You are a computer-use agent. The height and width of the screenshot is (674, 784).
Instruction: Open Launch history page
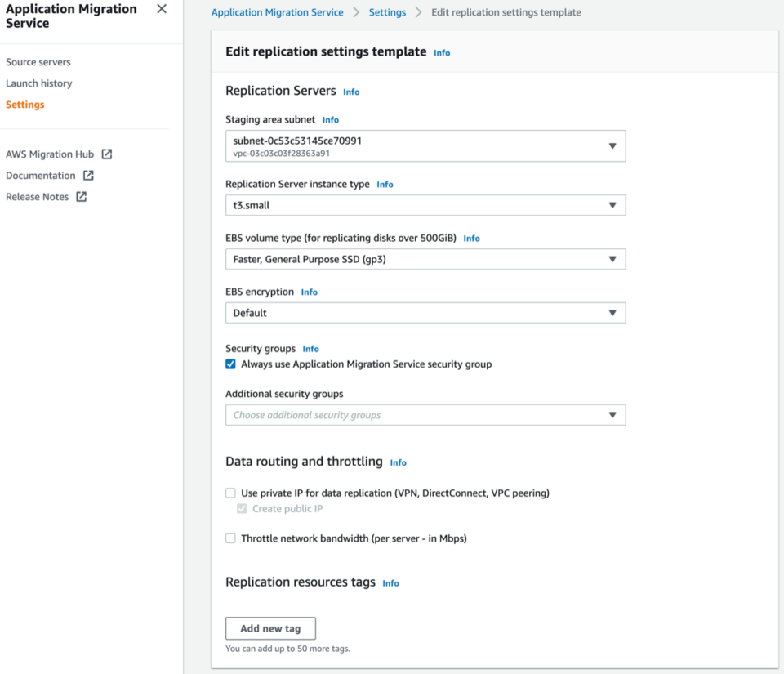(39, 83)
